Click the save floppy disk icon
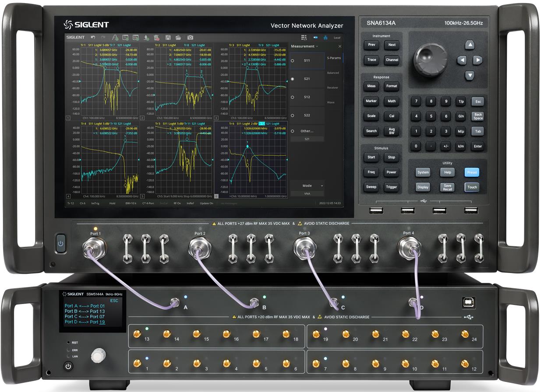 (x=168, y=38)
